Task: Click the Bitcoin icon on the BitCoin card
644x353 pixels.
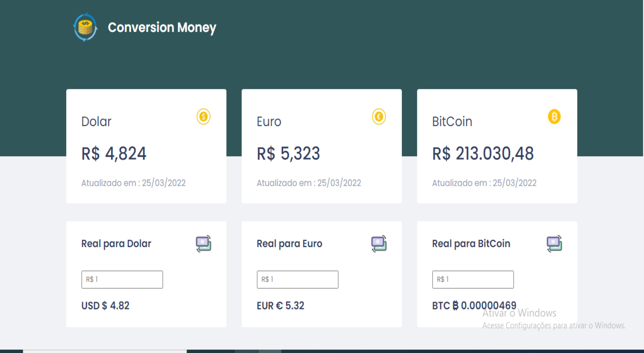Action: tap(554, 117)
